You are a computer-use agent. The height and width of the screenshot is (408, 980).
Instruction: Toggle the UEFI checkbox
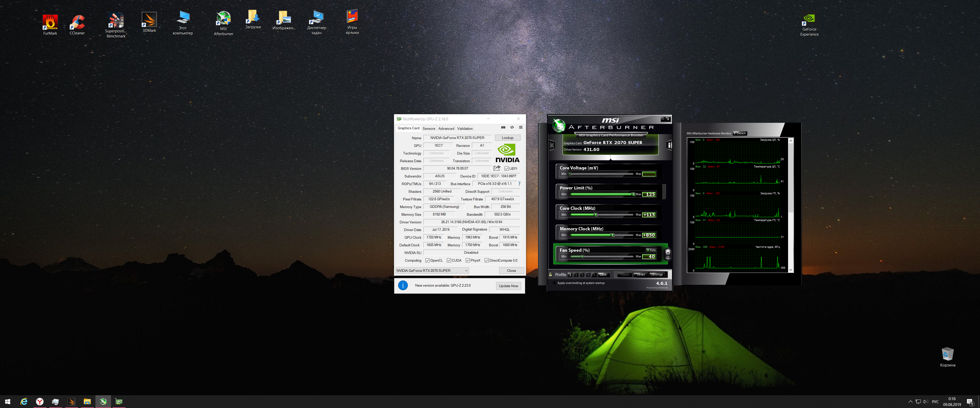pyautogui.click(x=506, y=169)
